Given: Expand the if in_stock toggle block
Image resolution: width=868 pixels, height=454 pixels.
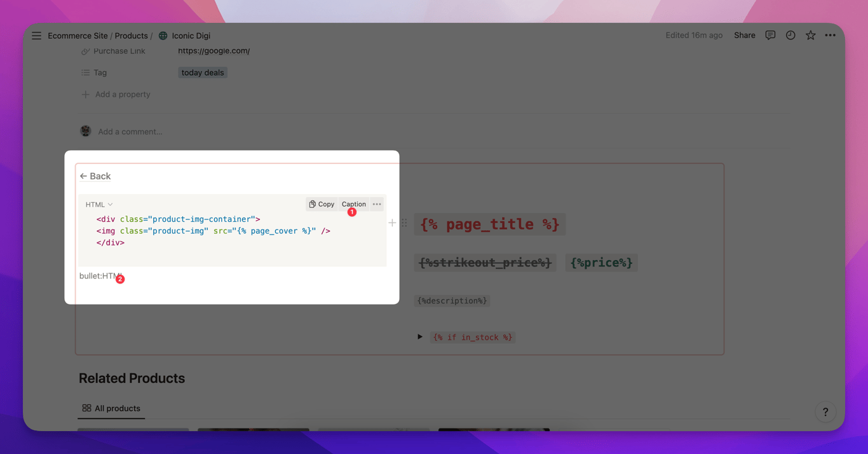Looking at the screenshot, I should (419, 337).
